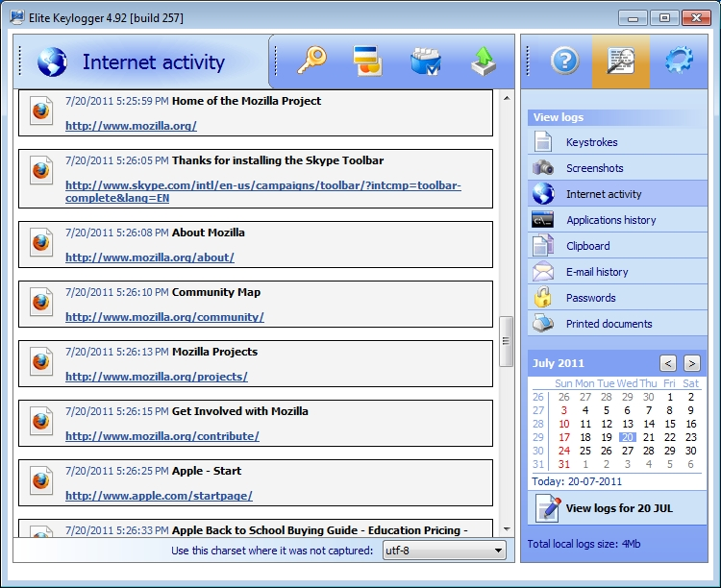Open the utf-8 charset dropdown
The height and width of the screenshot is (588, 721).
(444, 550)
